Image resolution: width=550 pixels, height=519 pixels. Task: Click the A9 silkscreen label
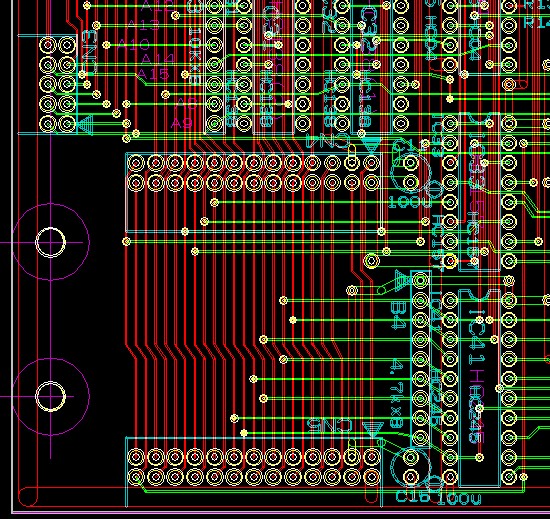182,123
